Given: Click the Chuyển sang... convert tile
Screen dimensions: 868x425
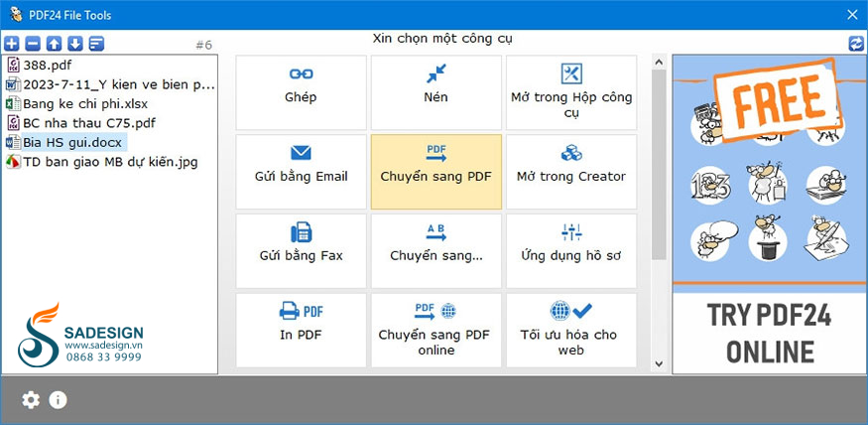Looking at the screenshot, I should (436, 251).
